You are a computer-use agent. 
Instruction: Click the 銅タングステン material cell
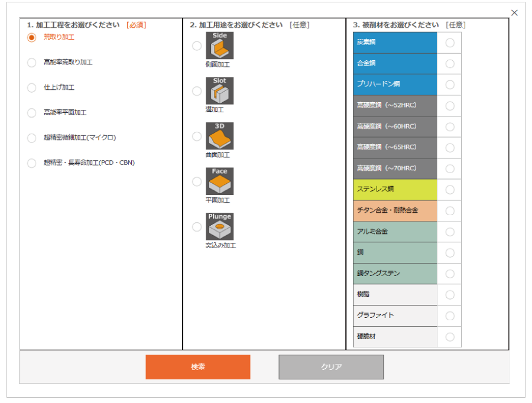(395, 274)
